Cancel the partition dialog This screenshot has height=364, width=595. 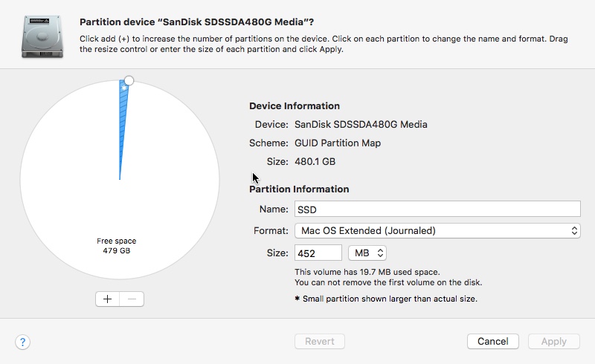point(492,341)
